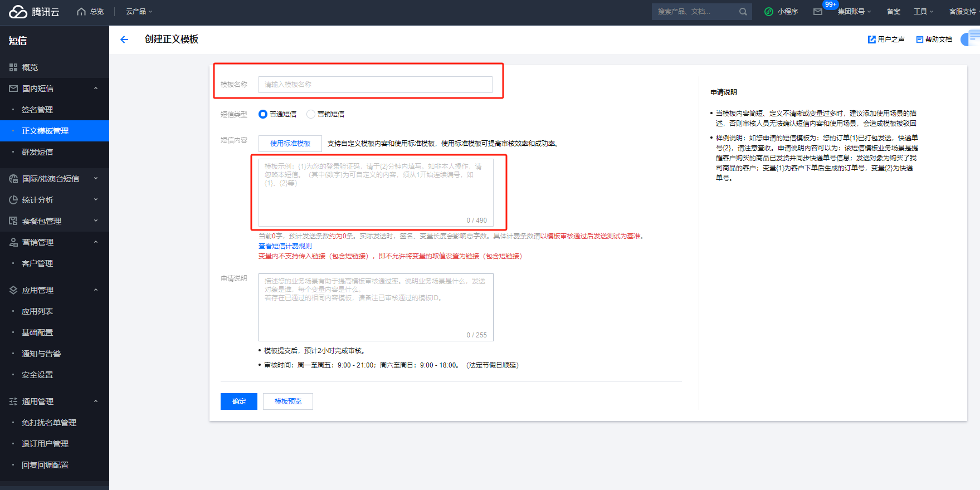Click the 国际/港澳台短信 globe icon

[x=13, y=179]
